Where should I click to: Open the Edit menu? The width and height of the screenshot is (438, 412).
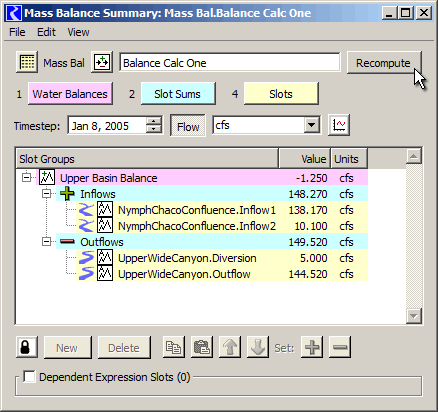[x=46, y=32]
